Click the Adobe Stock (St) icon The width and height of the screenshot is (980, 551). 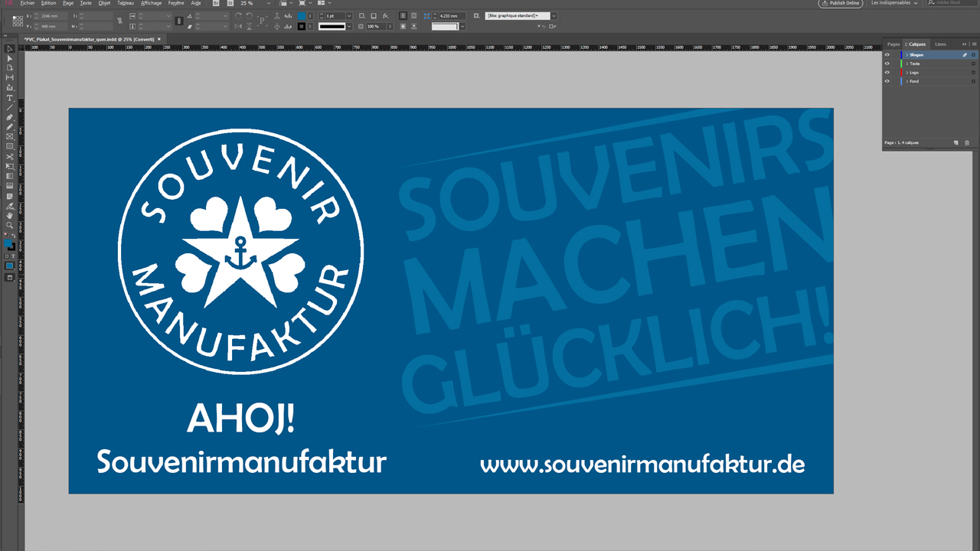(230, 3)
